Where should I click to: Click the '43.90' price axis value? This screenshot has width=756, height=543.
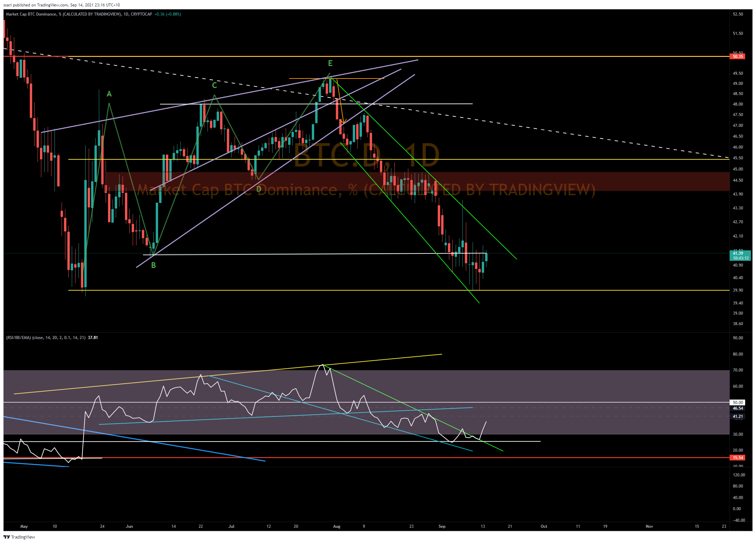click(738, 194)
